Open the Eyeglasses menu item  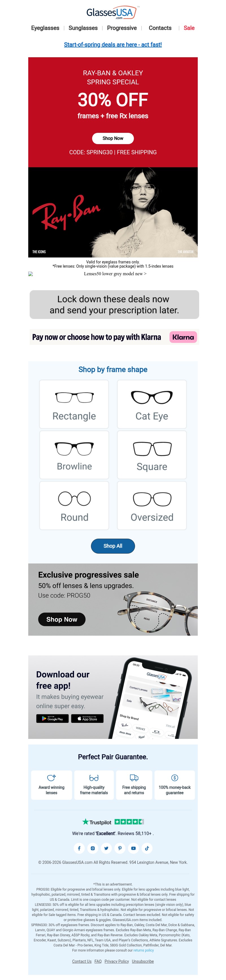point(45,28)
